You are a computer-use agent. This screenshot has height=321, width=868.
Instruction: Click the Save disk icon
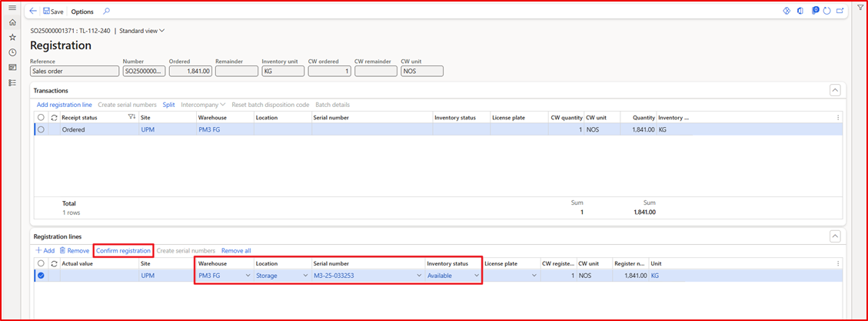[47, 12]
